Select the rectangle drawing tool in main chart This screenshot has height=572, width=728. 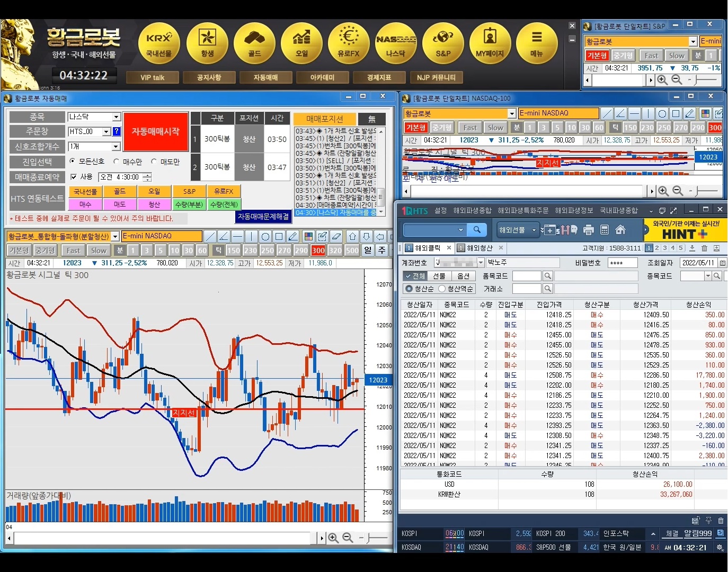point(279,236)
